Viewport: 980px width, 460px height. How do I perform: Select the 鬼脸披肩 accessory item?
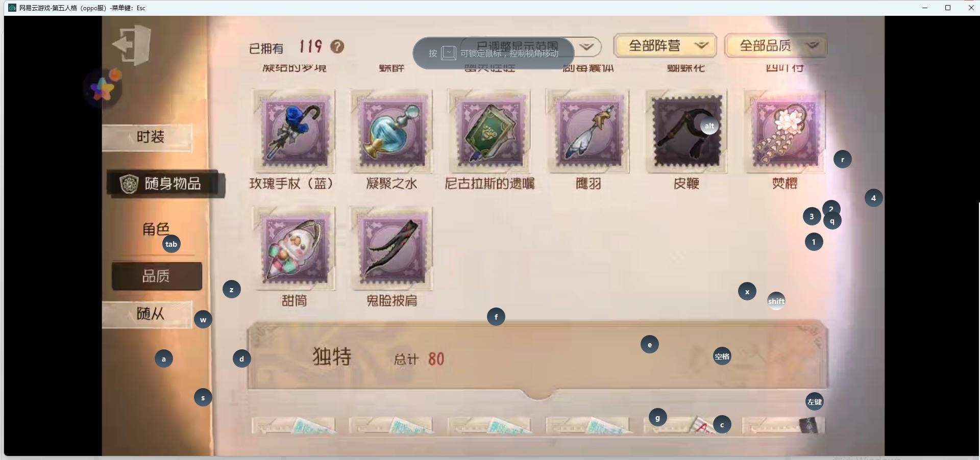click(x=391, y=248)
